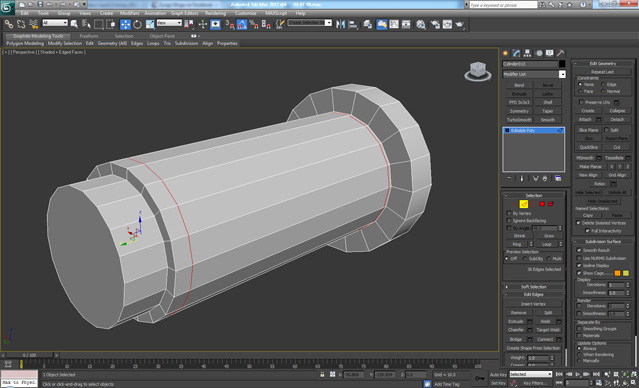The height and width of the screenshot is (388, 639).
Task: Open the Display command panel tab
Action: tap(550, 53)
